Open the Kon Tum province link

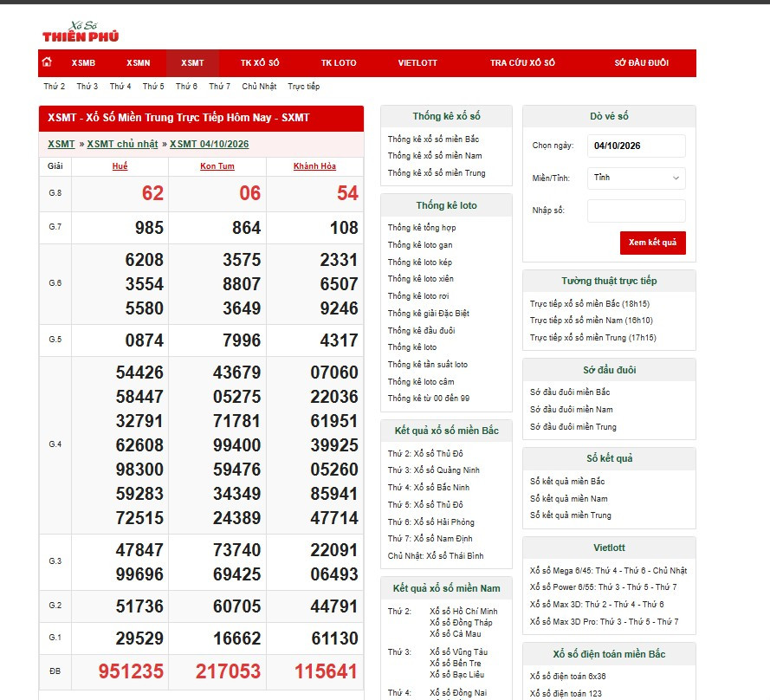click(x=217, y=166)
